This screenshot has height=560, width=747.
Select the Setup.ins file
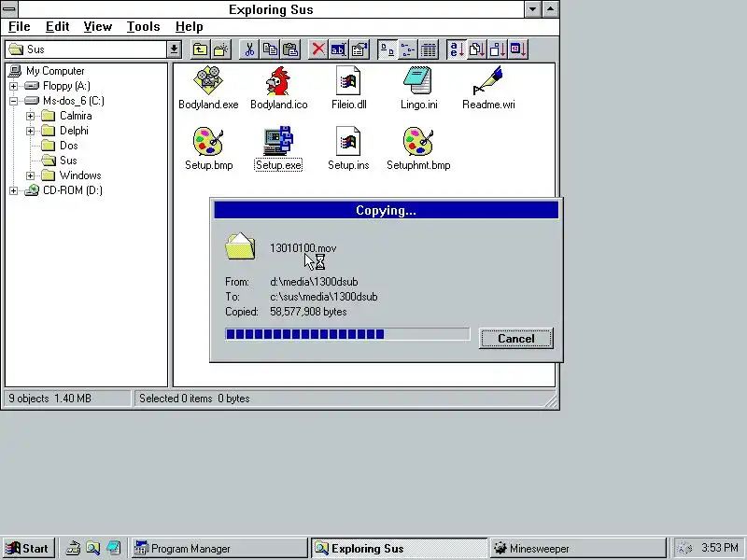(x=348, y=149)
